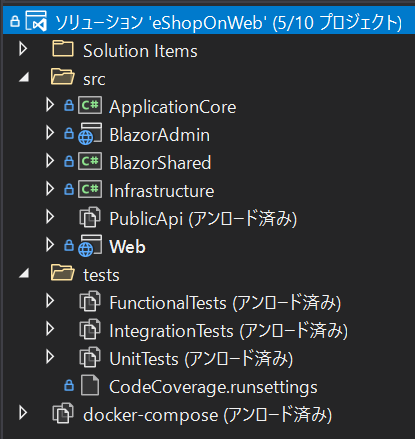Click the lock icon on the solution row
This screenshot has width=415, height=439.
[x=15, y=21]
